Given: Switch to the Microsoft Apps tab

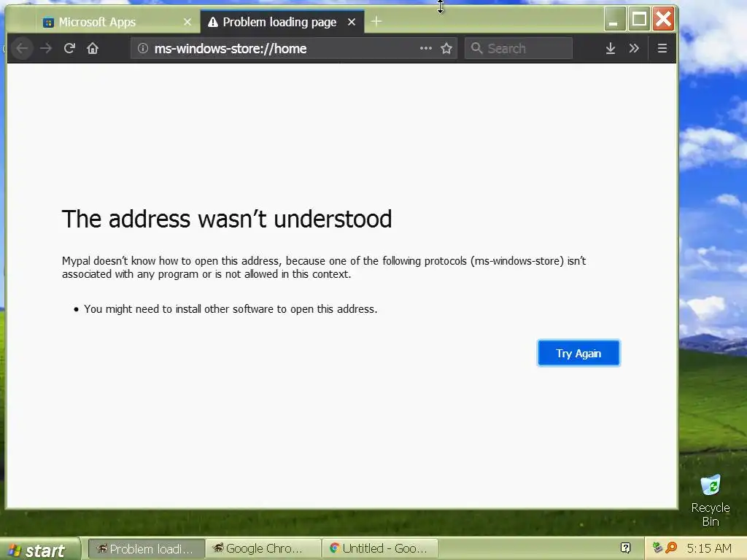Looking at the screenshot, I should click(117, 22).
